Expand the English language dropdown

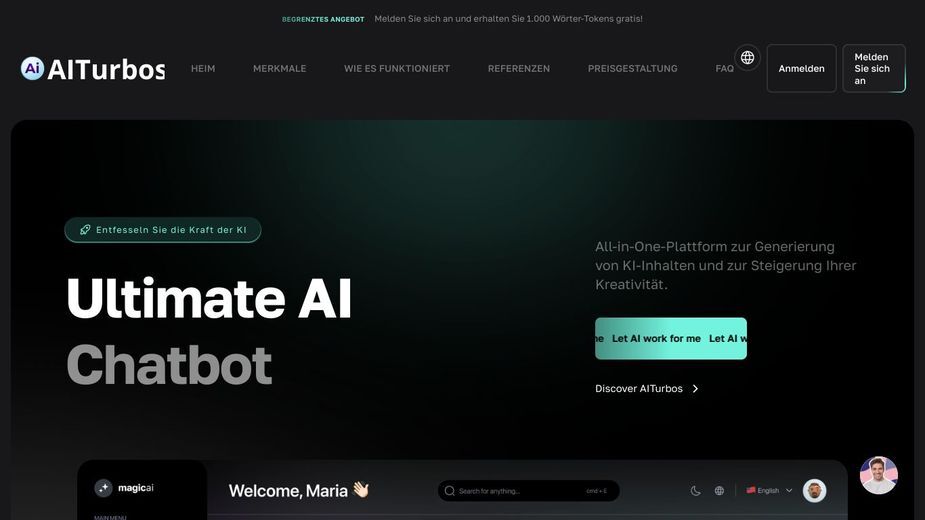pyautogui.click(x=769, y=490)
